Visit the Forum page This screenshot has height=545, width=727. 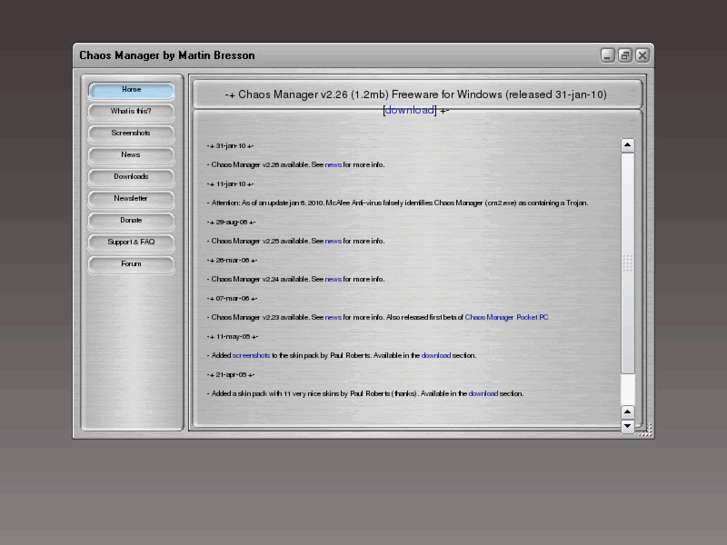[131, 264]
